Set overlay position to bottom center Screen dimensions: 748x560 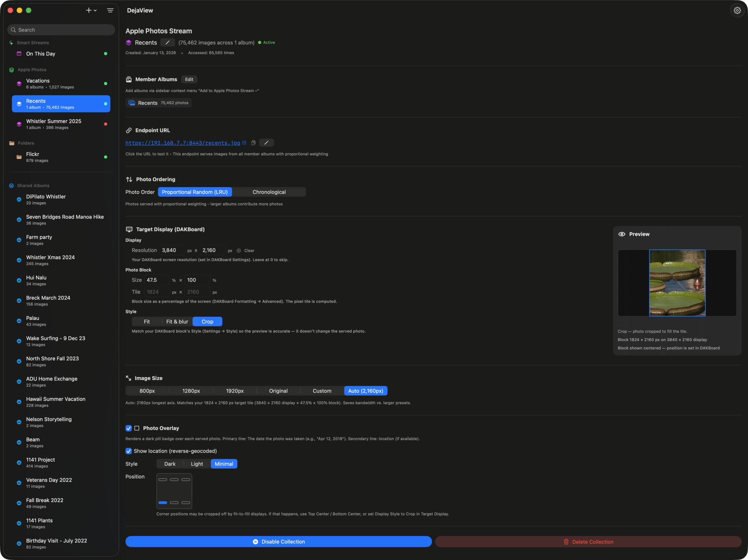(174, 503)
